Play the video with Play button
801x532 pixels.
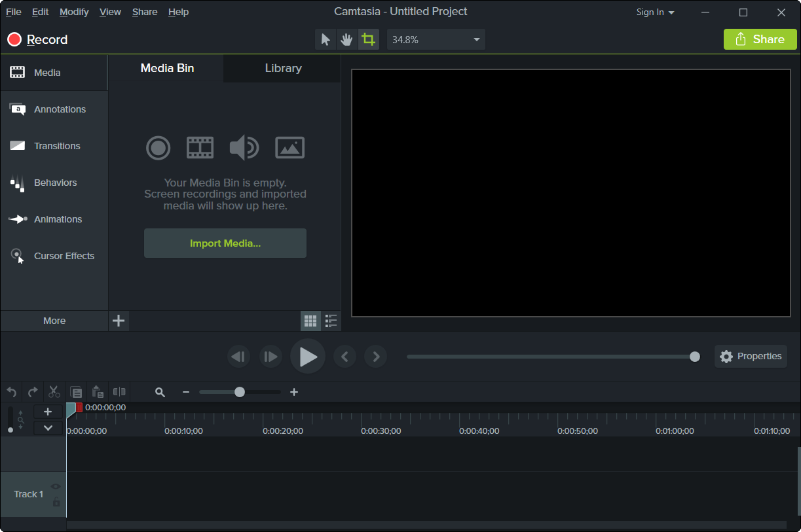point(308,357)
